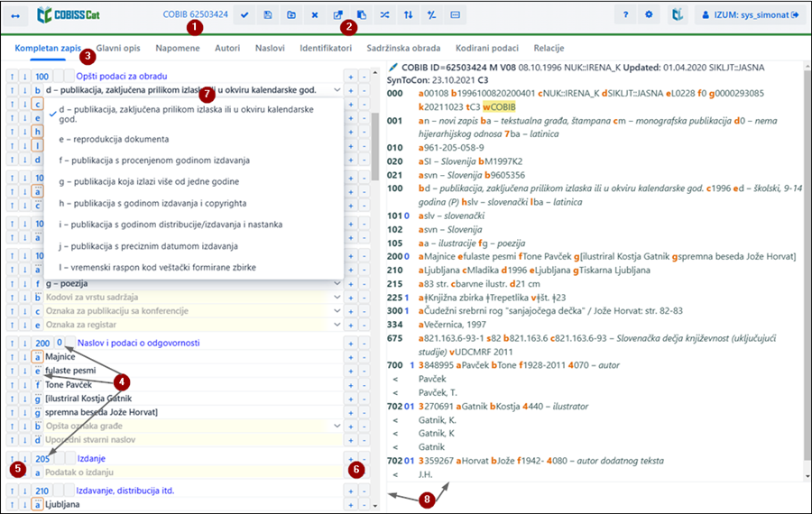This screenshot has width=812, height=514.
Task: Click the paste clipboard toolbar icon
Action: click(362, 15)
